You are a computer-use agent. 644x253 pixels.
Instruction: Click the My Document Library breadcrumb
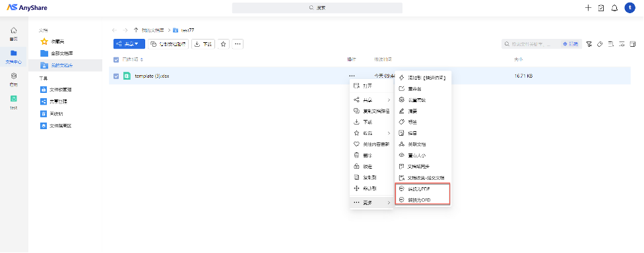point(153,30)
